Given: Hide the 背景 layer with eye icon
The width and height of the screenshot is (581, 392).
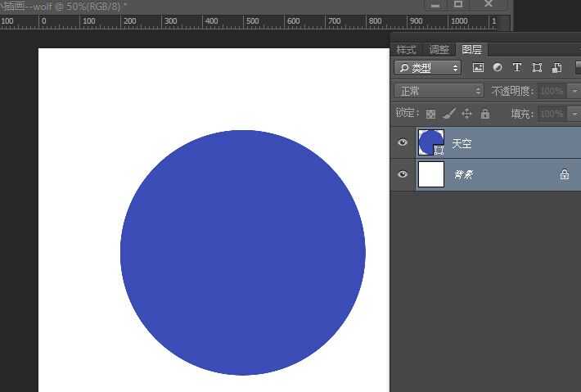Looking at the screenshot, I should (x=402, y=174).
